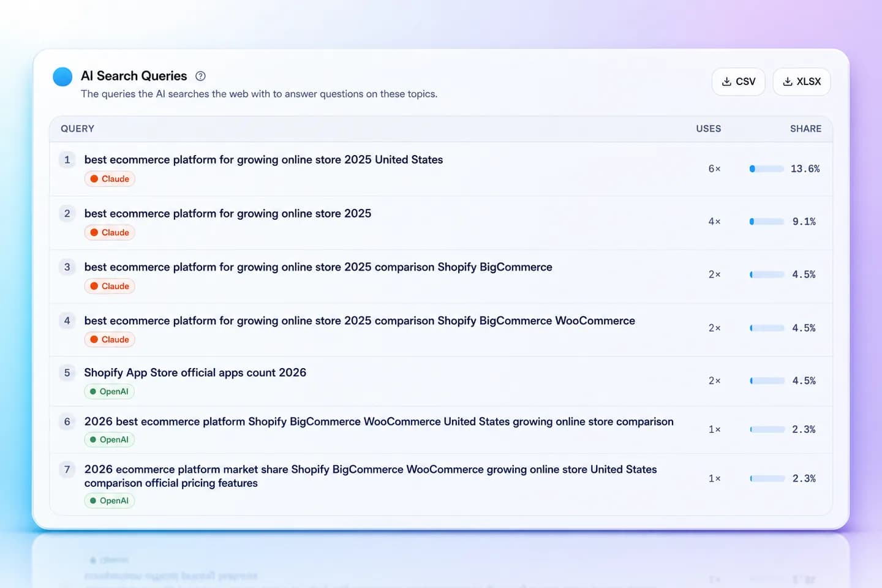Click the OpenAI tag on row 5
882x588 pixels.
(109, 391)
